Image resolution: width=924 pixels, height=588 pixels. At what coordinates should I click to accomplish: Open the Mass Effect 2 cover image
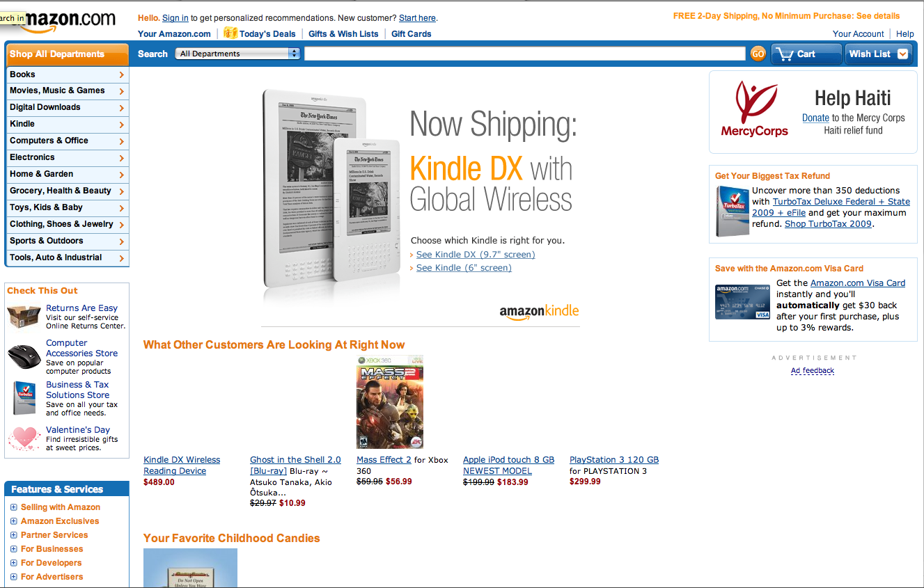(x=390, y=402)
